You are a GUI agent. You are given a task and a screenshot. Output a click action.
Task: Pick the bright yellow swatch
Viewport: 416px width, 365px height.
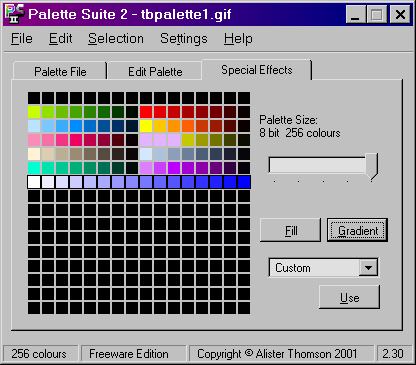[x=146, y=126]
